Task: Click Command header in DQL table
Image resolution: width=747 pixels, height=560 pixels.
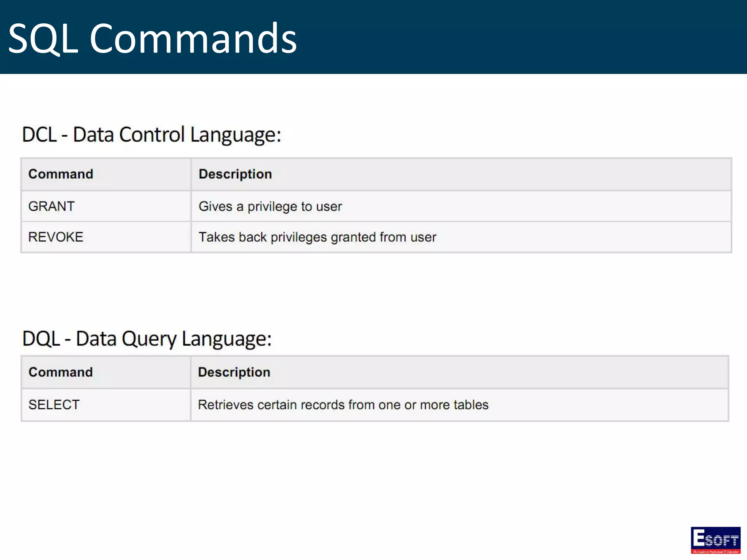Action: (x=61, y=372)
